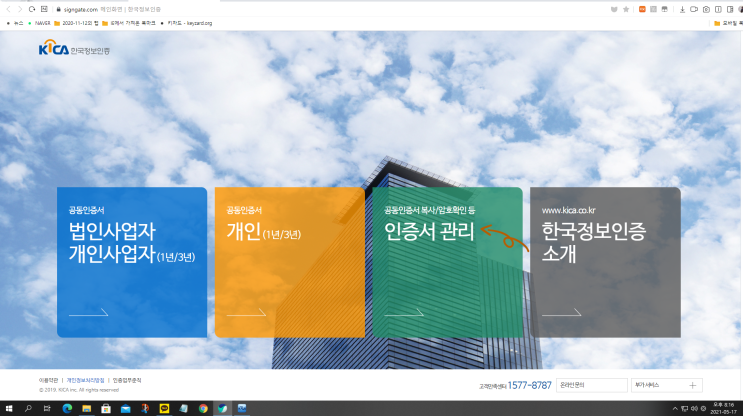Click the video camera toolbar icon

(694, 9)
